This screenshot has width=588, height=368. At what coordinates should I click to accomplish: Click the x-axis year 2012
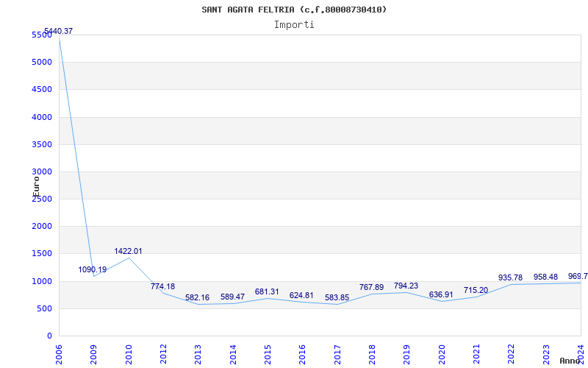click(x=163, y=355)
